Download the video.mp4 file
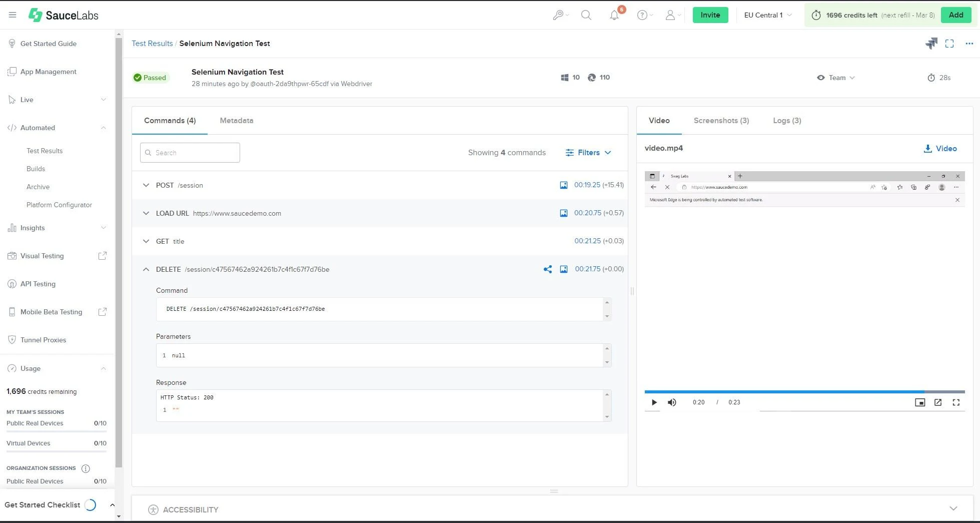 click(x=940, y=148)
